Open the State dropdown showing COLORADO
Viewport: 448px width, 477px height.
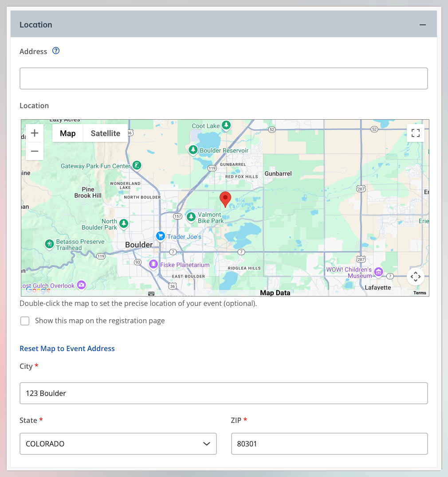118,444
